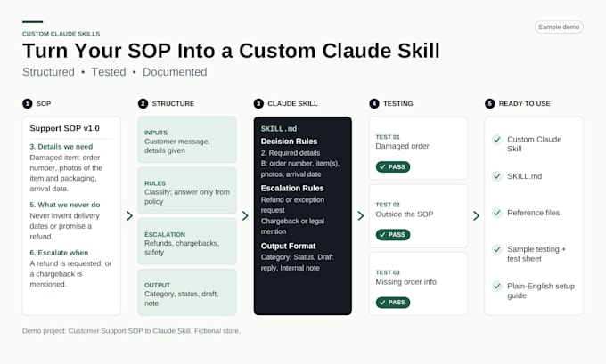Select the OUTPUT structure card

coord(187,292)
